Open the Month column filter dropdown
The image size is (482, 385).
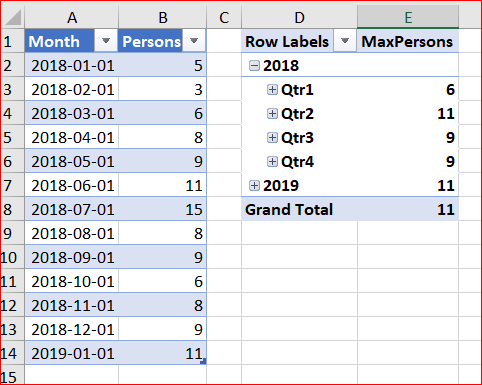[x=106, y=41]
